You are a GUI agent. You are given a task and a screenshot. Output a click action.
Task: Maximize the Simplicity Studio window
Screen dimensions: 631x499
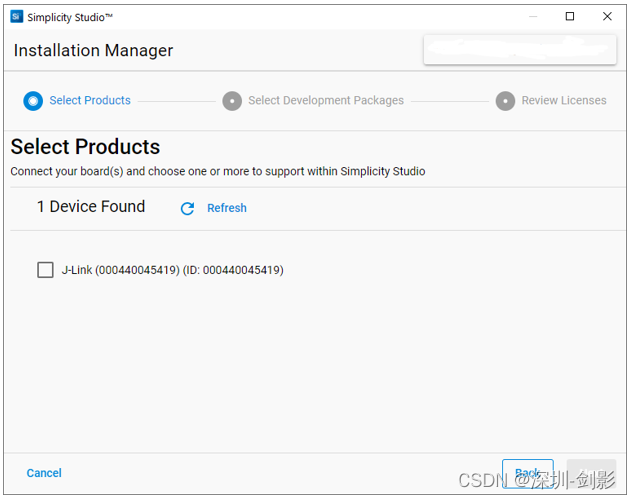(x=570, y=16)
